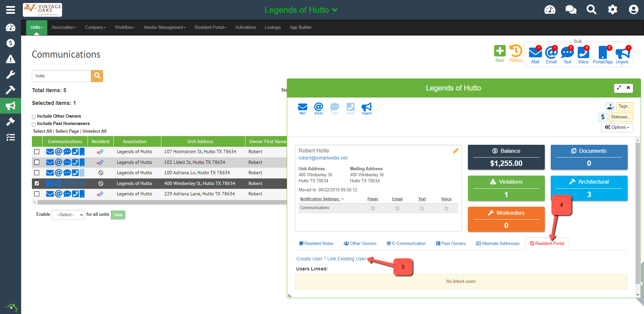Expand the resident panel window

point(619,88)
